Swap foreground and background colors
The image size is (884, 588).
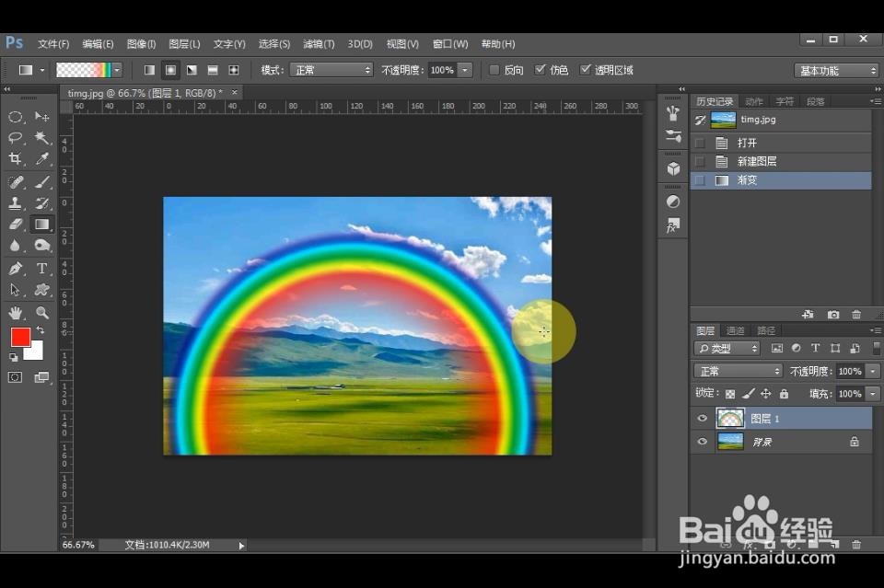(x=41, y=330)
